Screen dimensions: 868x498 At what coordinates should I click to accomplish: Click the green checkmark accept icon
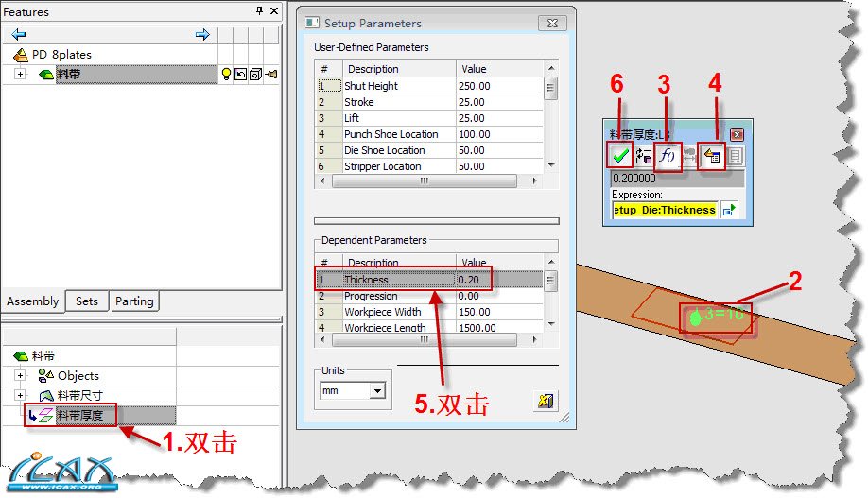[x=620, y=156]
